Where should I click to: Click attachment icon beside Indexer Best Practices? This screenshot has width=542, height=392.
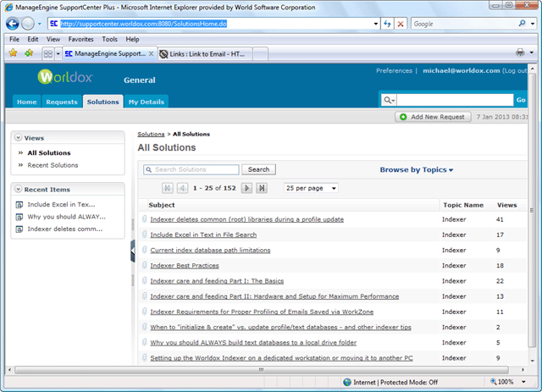pyautogui.click(x=145, y=265)
